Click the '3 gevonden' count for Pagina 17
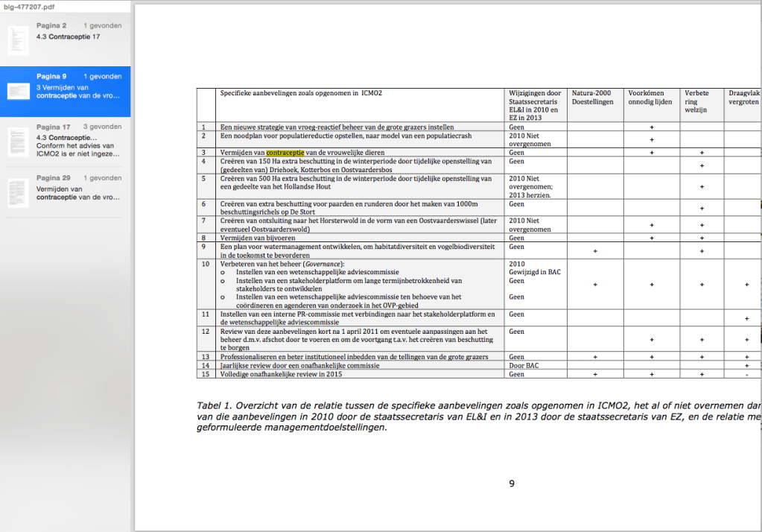Screen dimensions: 762x532 coord(102,127)
